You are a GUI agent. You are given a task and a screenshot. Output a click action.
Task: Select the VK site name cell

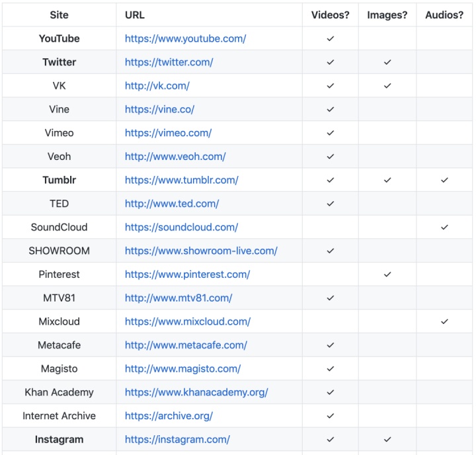[x=59, y=86]
